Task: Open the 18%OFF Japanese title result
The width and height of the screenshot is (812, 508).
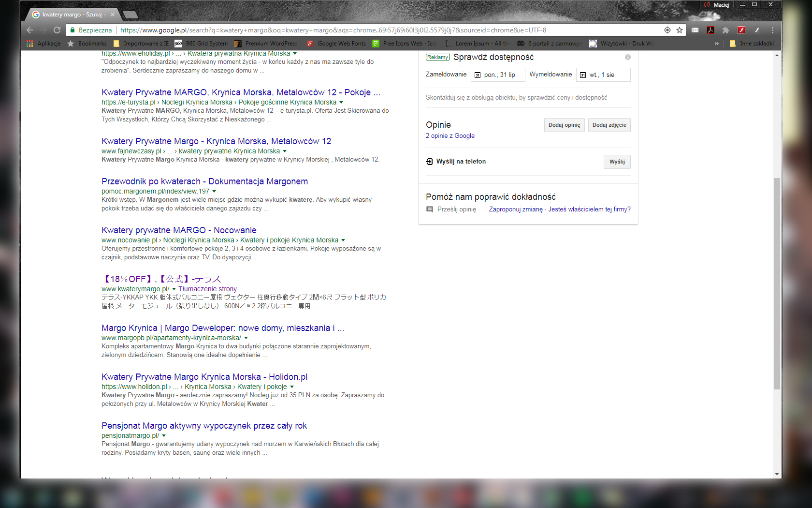Action: pos(161,279)
